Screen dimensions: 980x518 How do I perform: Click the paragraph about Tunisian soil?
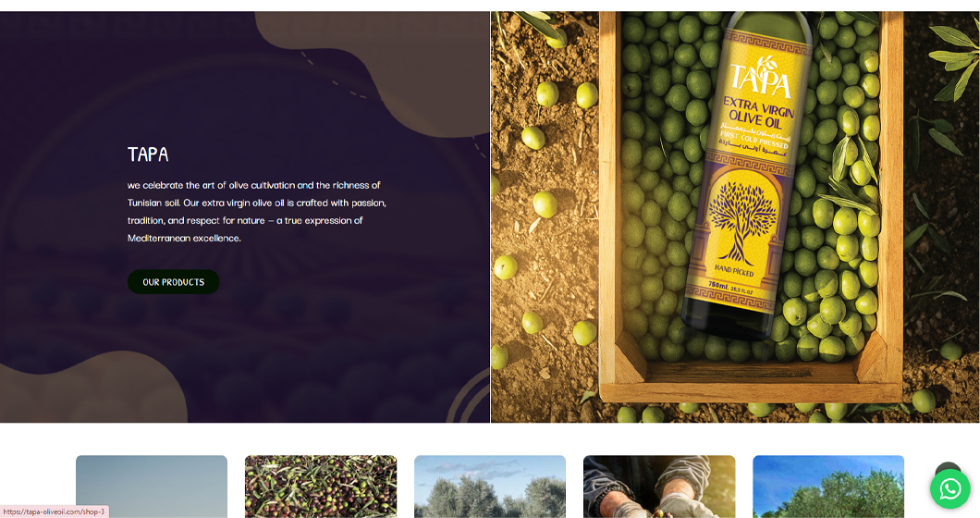[x=257, y=212]
